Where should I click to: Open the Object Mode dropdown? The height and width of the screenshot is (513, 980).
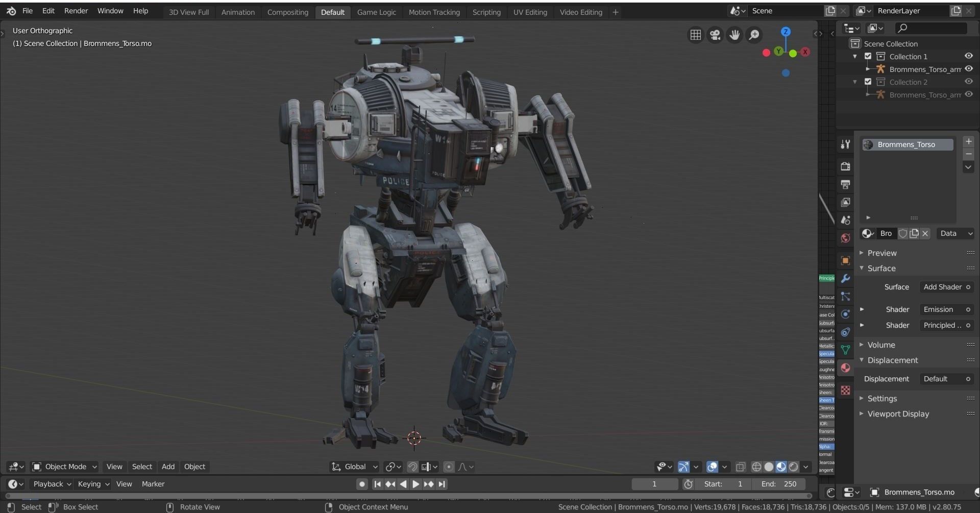point(64,467)
